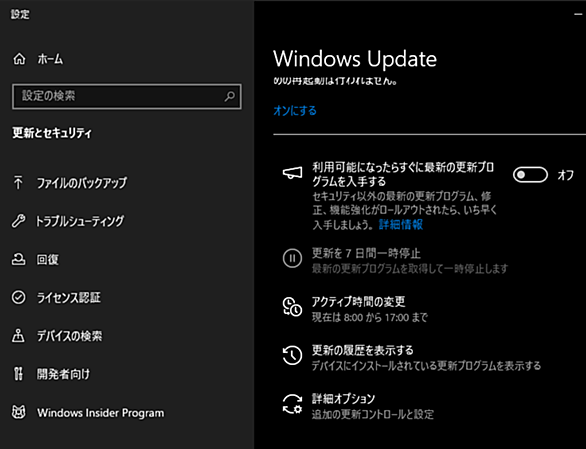Toggle the get latest updates switch
This screenshot has width=586, height=449.
(x=530, y=175)
